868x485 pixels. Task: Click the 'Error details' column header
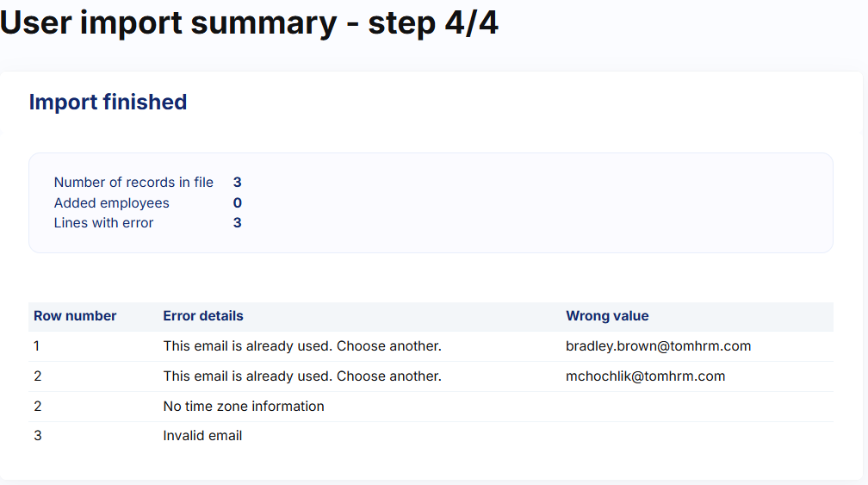coord(203,316)
